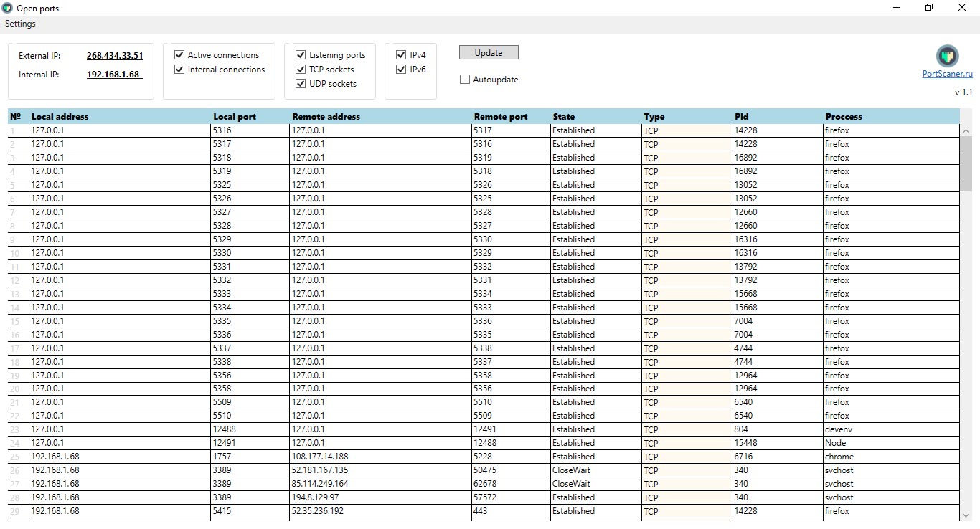Select remote address 108.177.14.188
This screenshot has width=980, height=529.
point(380,457)
